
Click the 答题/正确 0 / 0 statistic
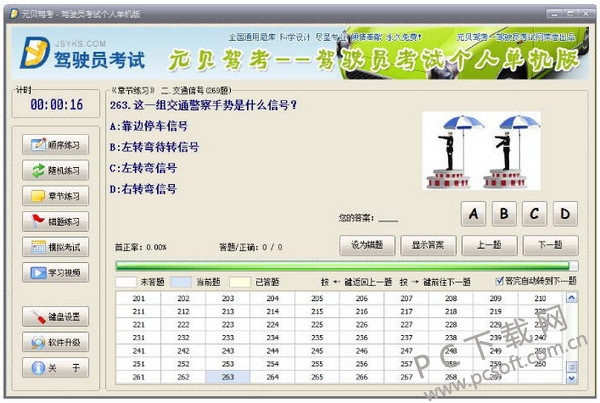pyautogui.click(x=251, y=247)
